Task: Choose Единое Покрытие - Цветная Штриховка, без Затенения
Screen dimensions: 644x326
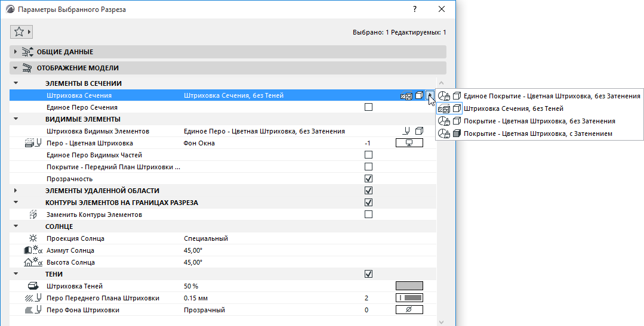Action: pos(540,96)
